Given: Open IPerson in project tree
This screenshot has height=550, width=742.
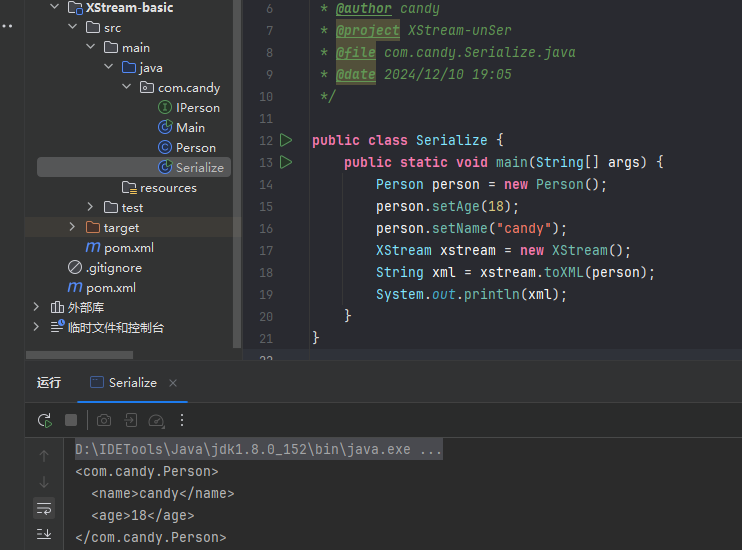Looking at the screenshot, I should point(198,108).
